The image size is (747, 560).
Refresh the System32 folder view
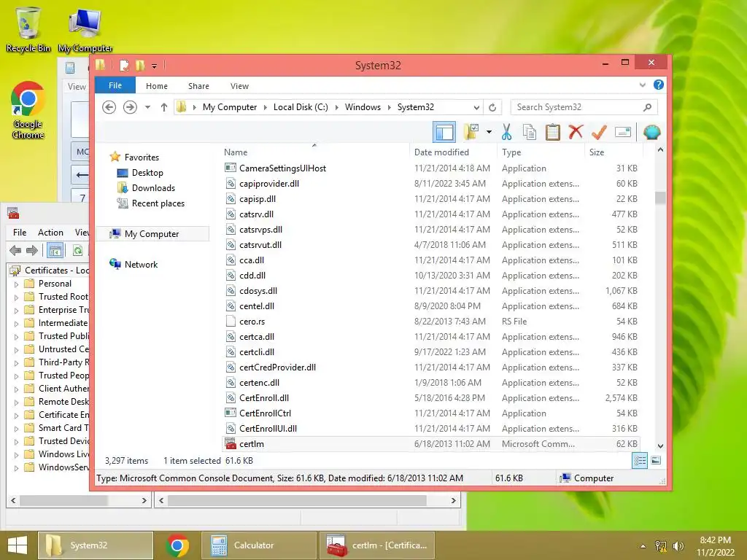pyautogui.click(x=492, y=107)
